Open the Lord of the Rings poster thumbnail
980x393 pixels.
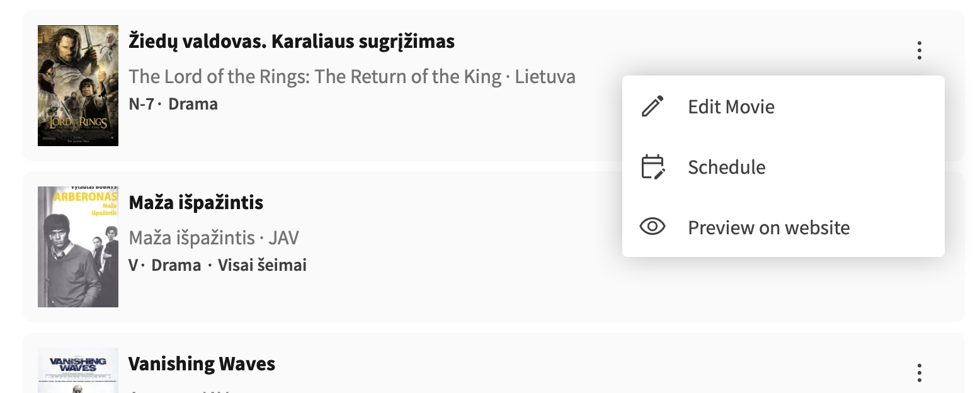pyautogui.click(x=78, y=86)
